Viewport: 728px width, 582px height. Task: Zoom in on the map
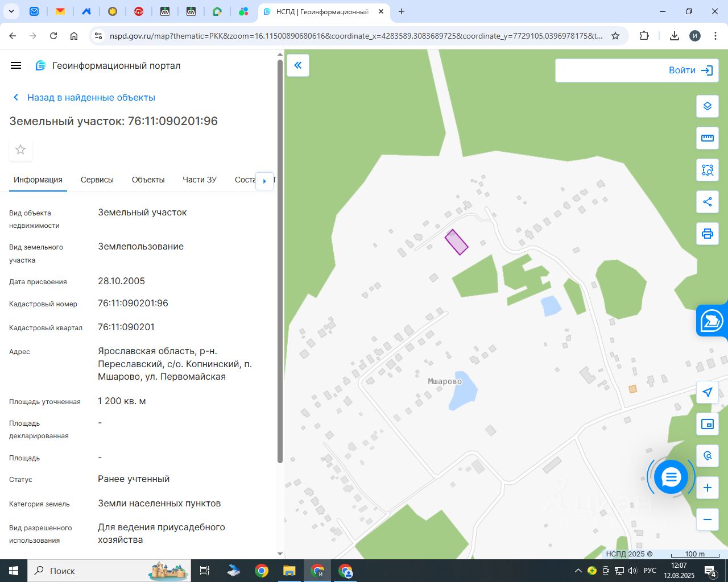pos(707,488)
